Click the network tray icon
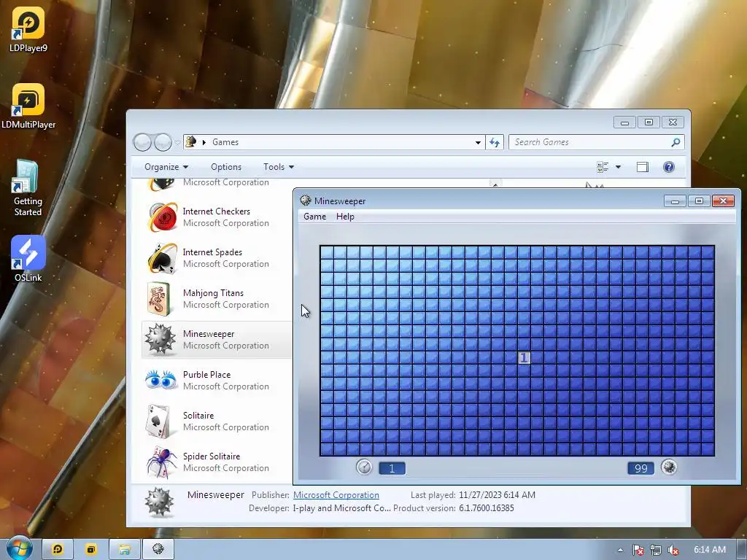The width and height of the screenshot is (747, 560). pos(656,550)
